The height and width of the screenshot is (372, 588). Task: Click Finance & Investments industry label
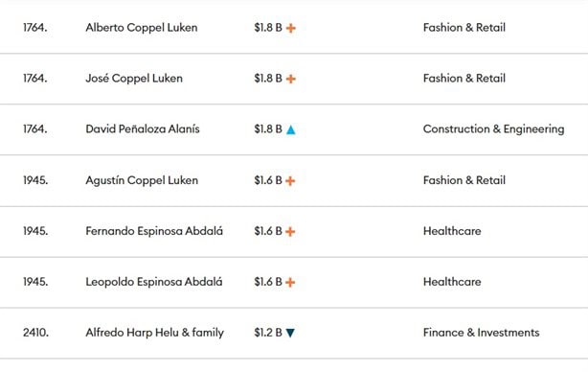(x=481, y=333)
